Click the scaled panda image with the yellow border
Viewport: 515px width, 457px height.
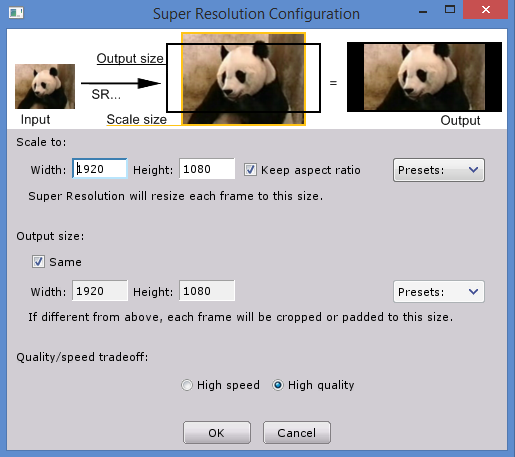(243, 79)
